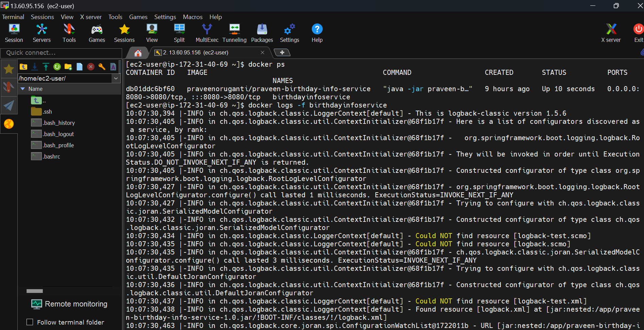Open the Session toolbar button
The width and height of the screenshot is (644, 330).
pos(14,33)
